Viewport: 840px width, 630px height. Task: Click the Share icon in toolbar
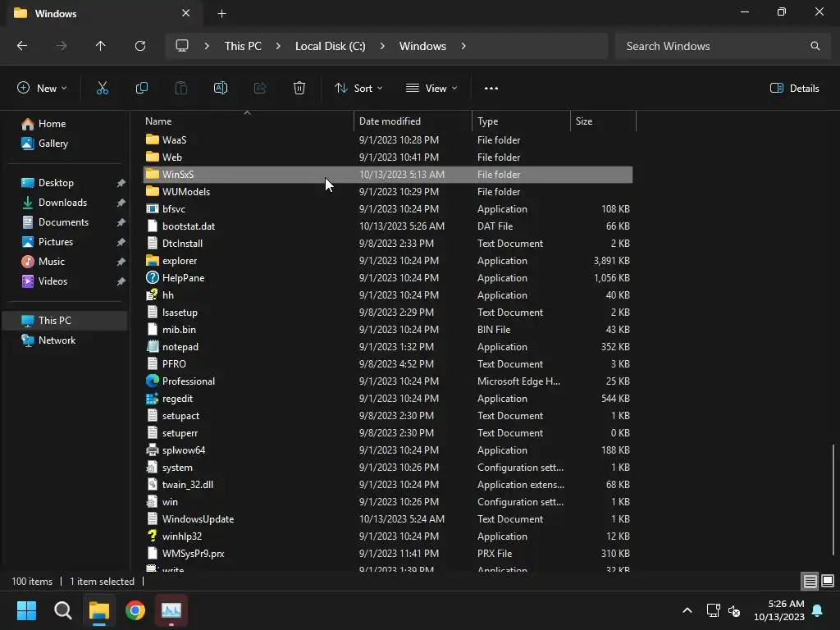pos(260,89)
